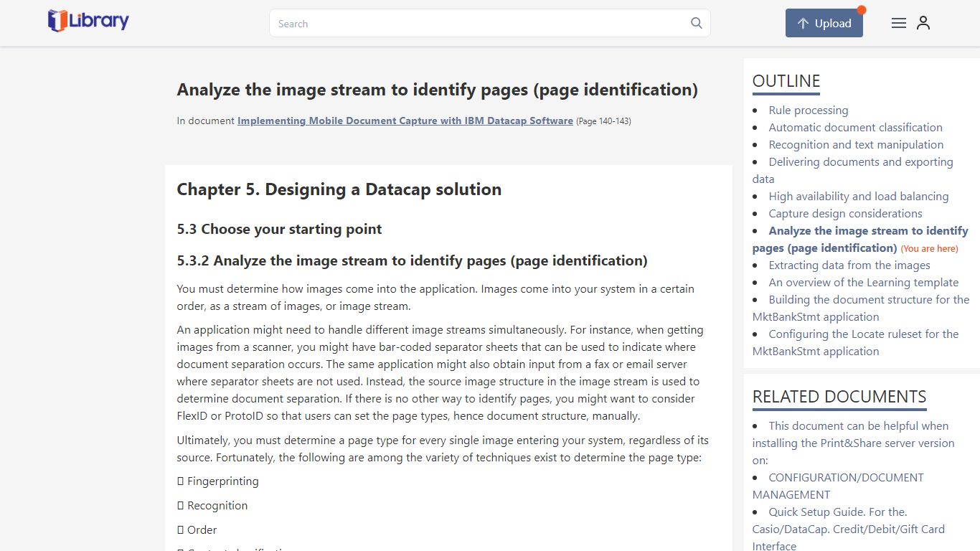Open An overview of the Learning template
Screen dimensions: 980x551
pyautogui.click(x=864, y=282)
